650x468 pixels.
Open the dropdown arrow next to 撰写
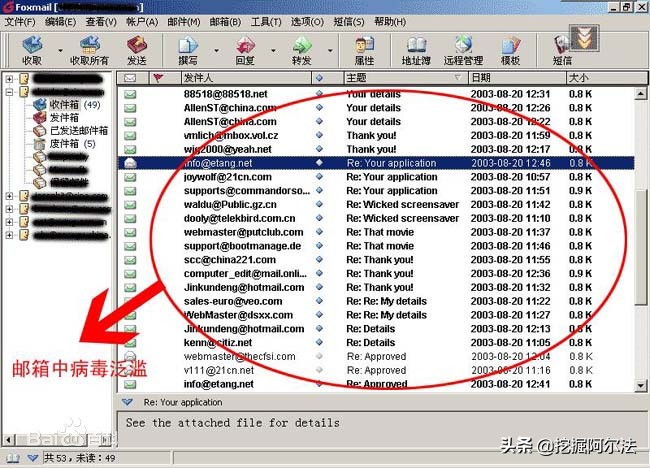tap(216, 51)
